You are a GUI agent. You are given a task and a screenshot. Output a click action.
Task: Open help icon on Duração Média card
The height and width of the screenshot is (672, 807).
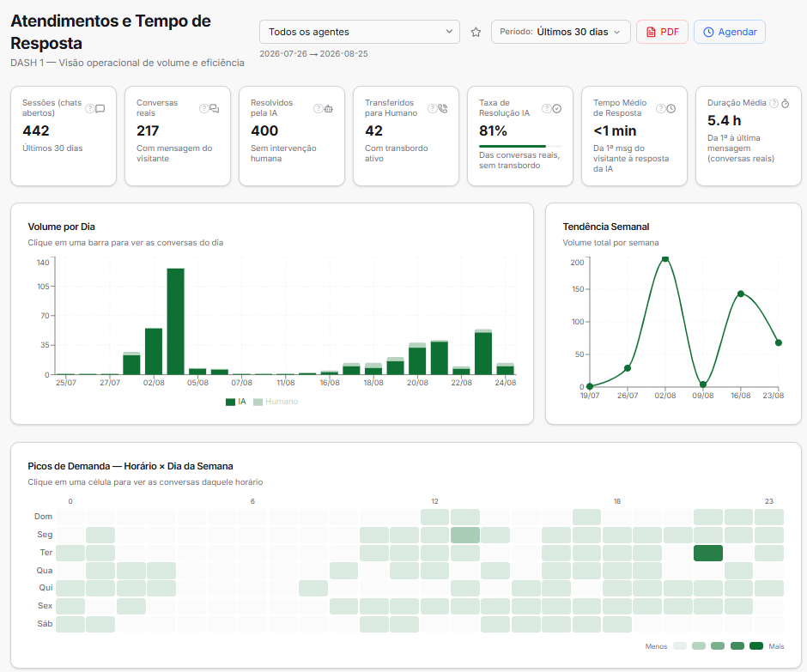(x=774, y=103)
